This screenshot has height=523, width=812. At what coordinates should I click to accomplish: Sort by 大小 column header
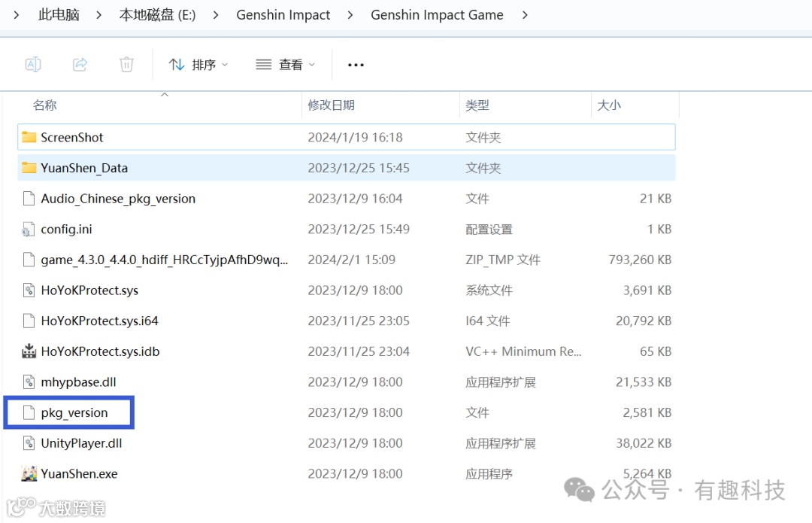pyautogui.click(x=609, y=105)
